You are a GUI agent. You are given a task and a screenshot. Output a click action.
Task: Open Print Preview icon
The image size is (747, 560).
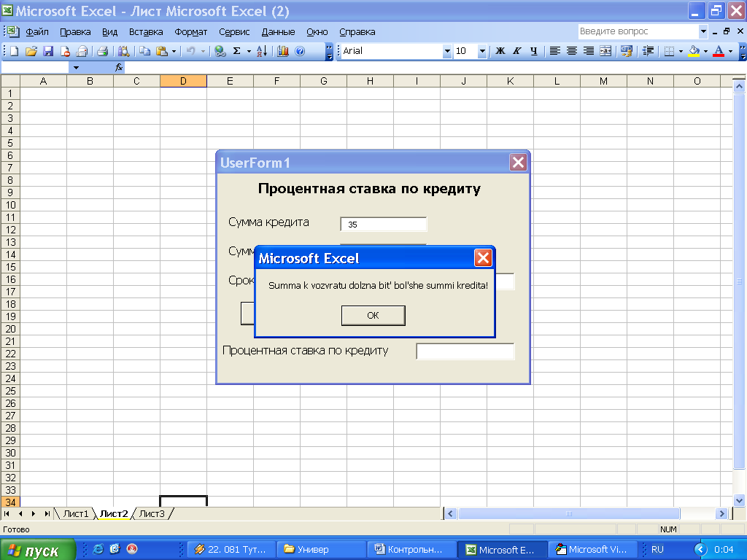tap(124, 51)
